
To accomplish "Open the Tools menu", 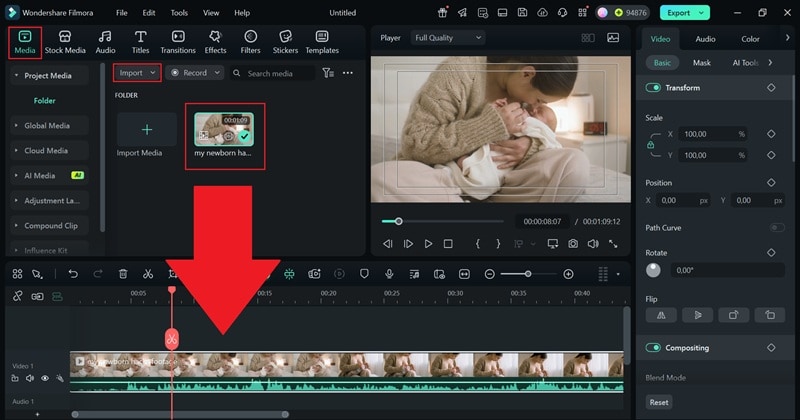I will click(179, 13).
